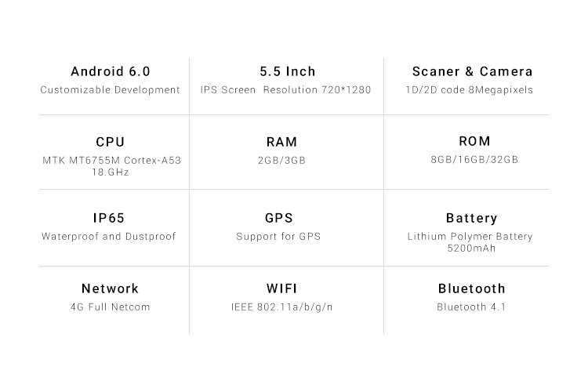Select IEEE 802.11a/b/g/n WIFI text
Viewport: 588px width, 392px height.
[282, 307]
